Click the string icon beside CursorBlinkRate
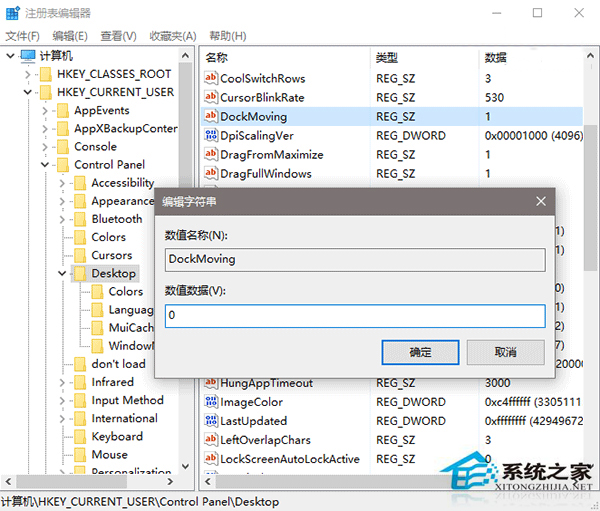The width and height of the screenshot is (600, 511). pyautogui.click(x=211, y=97)
